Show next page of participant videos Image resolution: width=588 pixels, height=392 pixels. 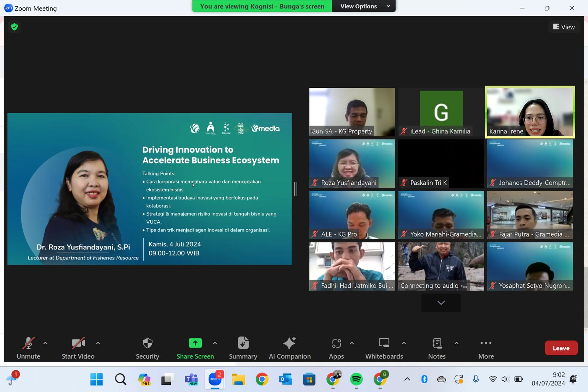point(441,303)
